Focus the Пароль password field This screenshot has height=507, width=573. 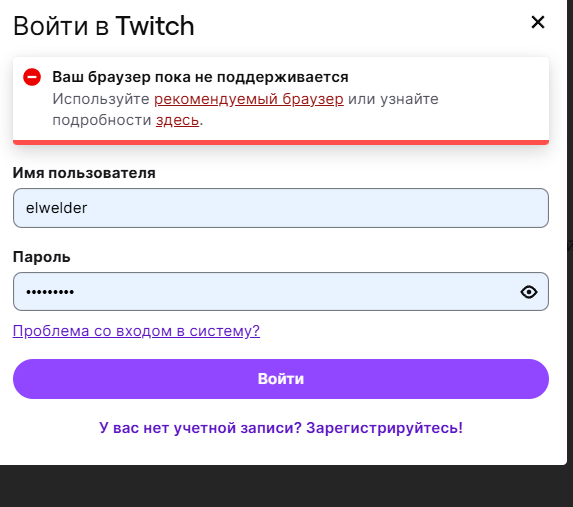[281, 292]
